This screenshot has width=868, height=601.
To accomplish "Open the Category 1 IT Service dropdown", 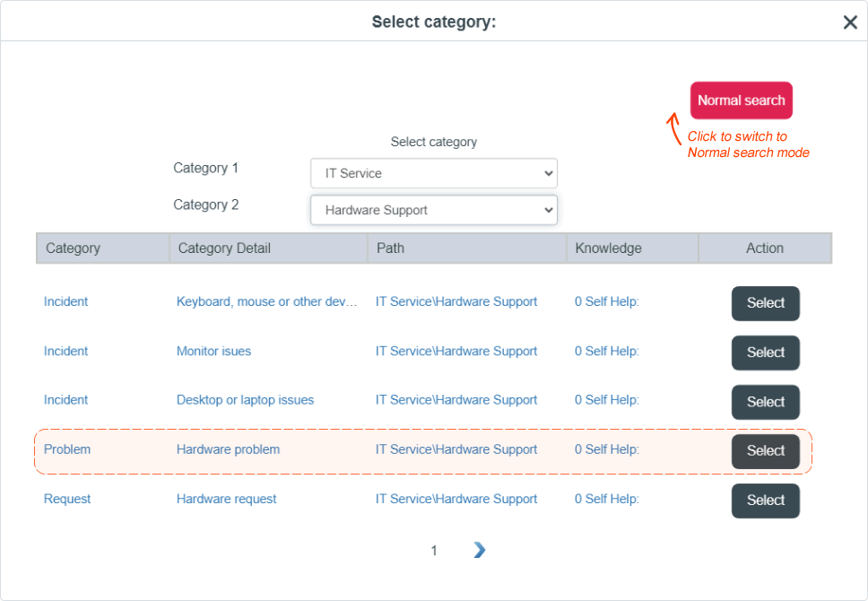I will (x=433, y=173).
